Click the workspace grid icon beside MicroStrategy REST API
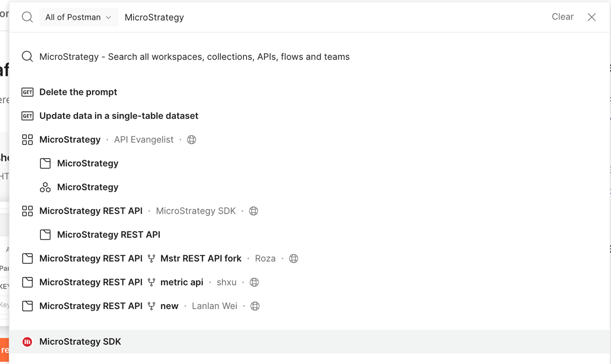The width and height of the screenshot is (611, 364). tap(28, 211)
